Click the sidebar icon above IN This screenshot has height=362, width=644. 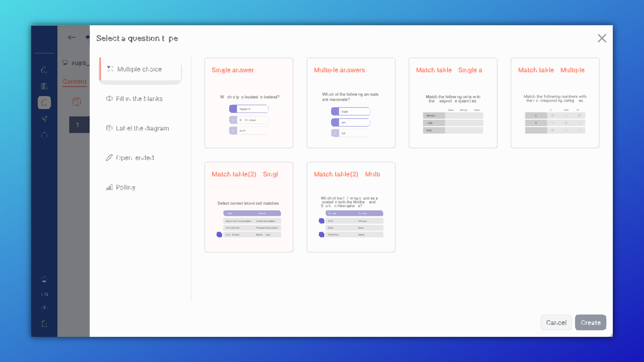coord(44,279)
